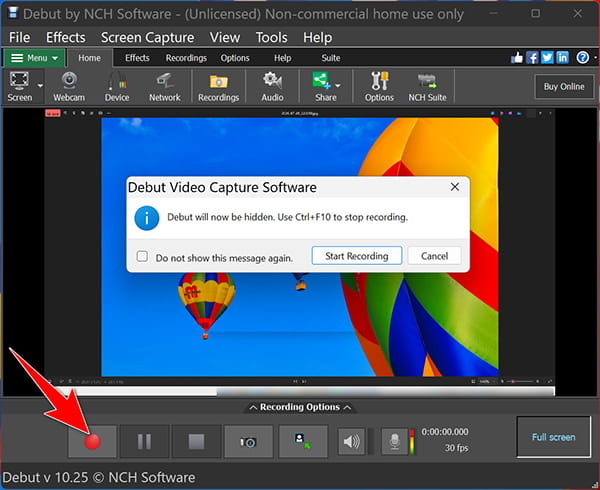The height and width of the screenshot is (490, 600).
Task: Select the Screen capture source icon
Action: coord(20,86)
